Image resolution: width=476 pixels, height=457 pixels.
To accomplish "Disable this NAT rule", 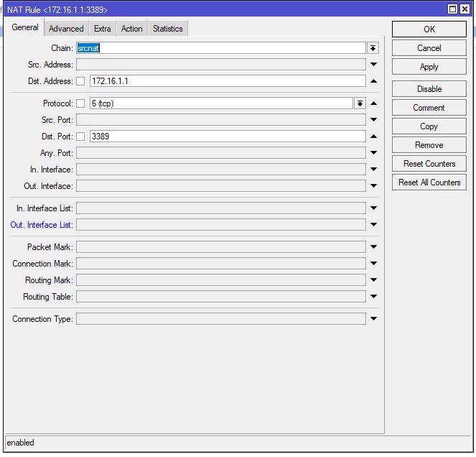I will (x=429, y=89).
